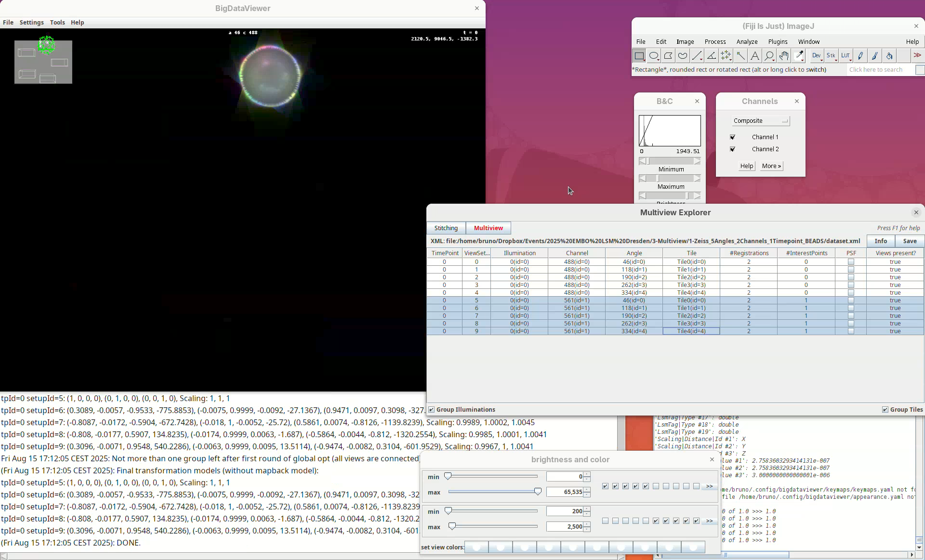Select the Polygon selection tool
This screenshot has width=925, height=560.
[668, 56]
